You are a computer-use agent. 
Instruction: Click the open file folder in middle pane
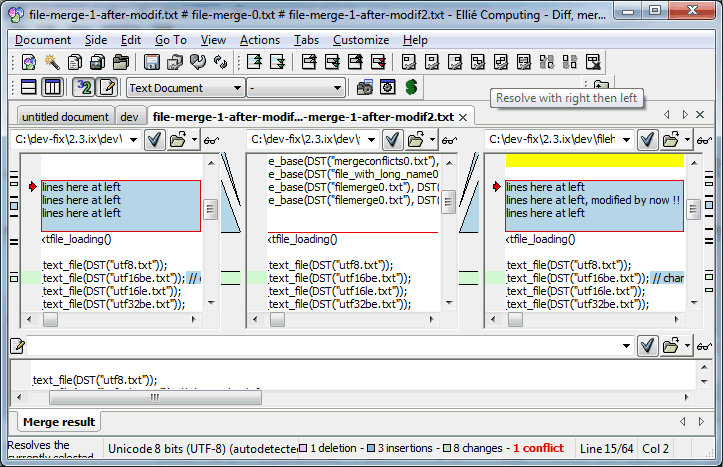416,139
